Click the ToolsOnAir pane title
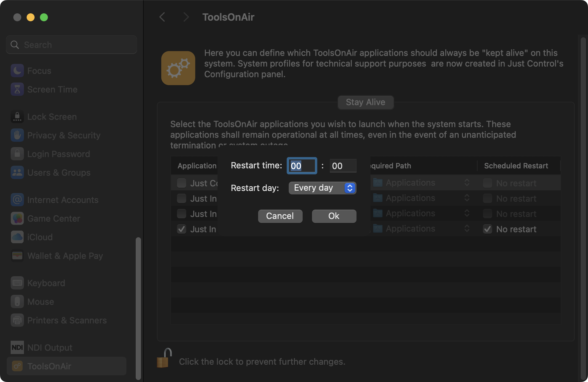 [228, 17]
